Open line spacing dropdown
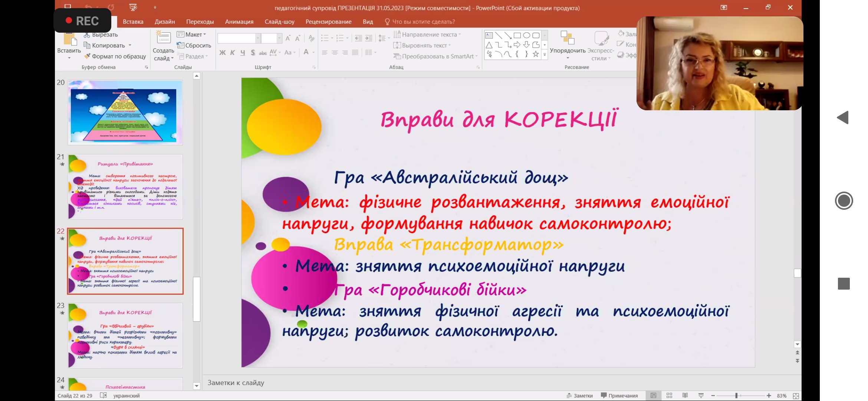This screenshot has width=868, height=401. tap(384, 38)
